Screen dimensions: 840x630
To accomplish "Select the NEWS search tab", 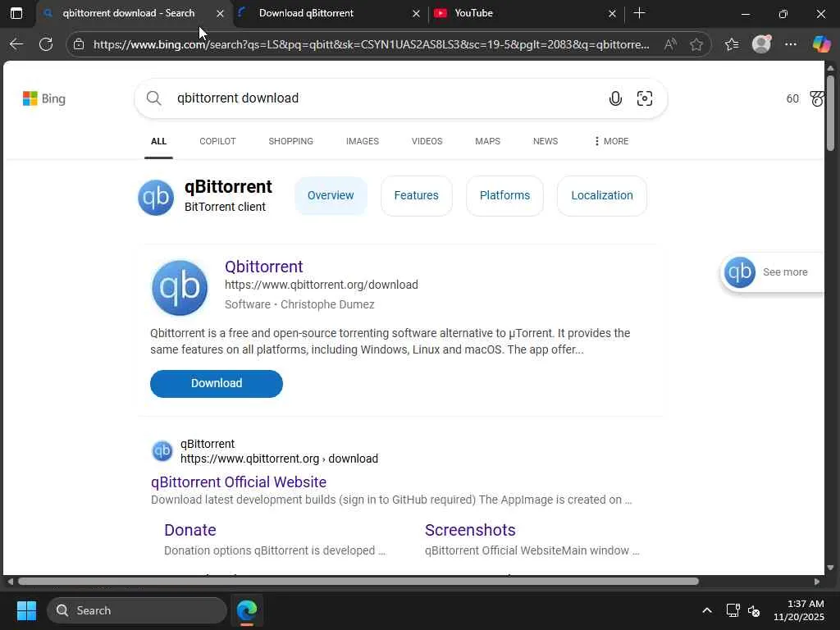I will tap(546, 141).
